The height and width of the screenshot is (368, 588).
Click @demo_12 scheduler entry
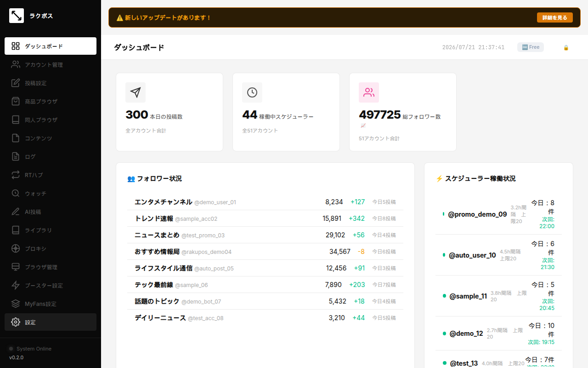(498, 333)
